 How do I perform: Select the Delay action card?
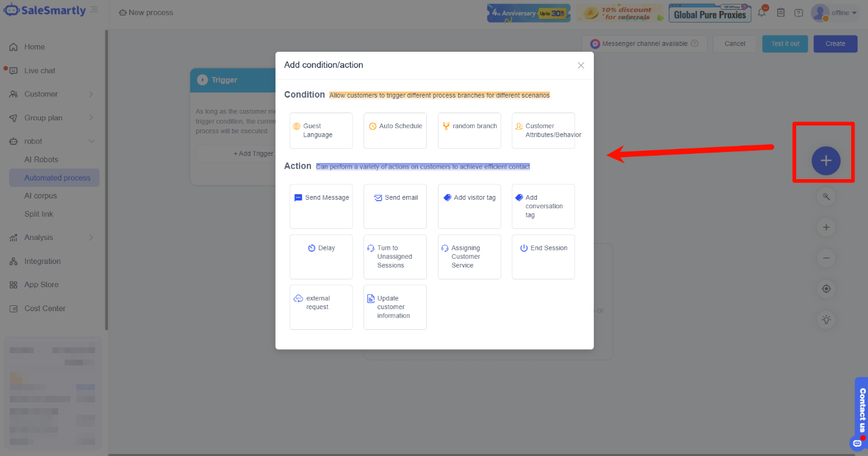tap(321, 256)
